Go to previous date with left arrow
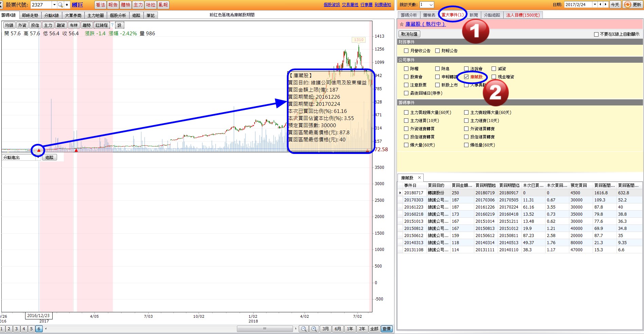 pos(600,4)
